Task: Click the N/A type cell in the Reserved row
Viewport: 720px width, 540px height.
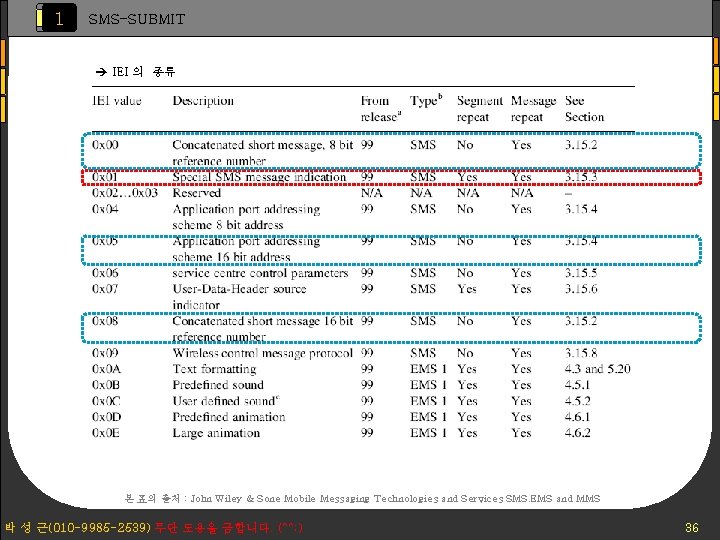Action: coord(421,193)
